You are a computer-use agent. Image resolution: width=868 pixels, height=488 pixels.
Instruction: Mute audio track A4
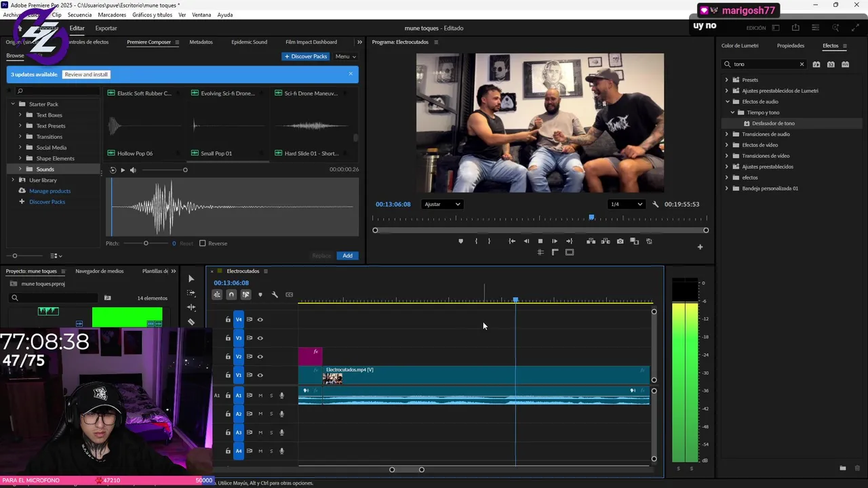260,451
